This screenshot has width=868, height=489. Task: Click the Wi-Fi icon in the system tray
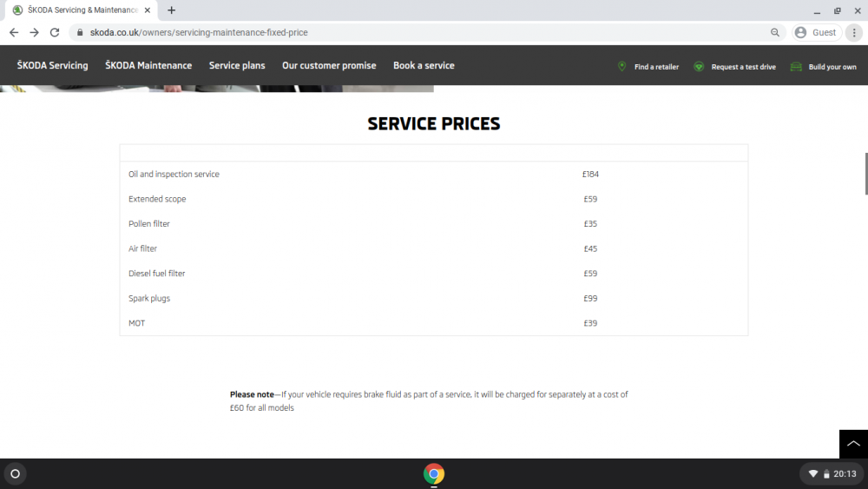[x=812, y=474]
